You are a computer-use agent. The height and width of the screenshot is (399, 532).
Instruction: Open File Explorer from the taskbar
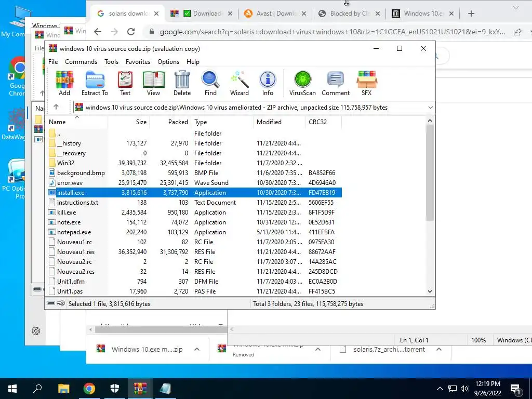point(63,389)
